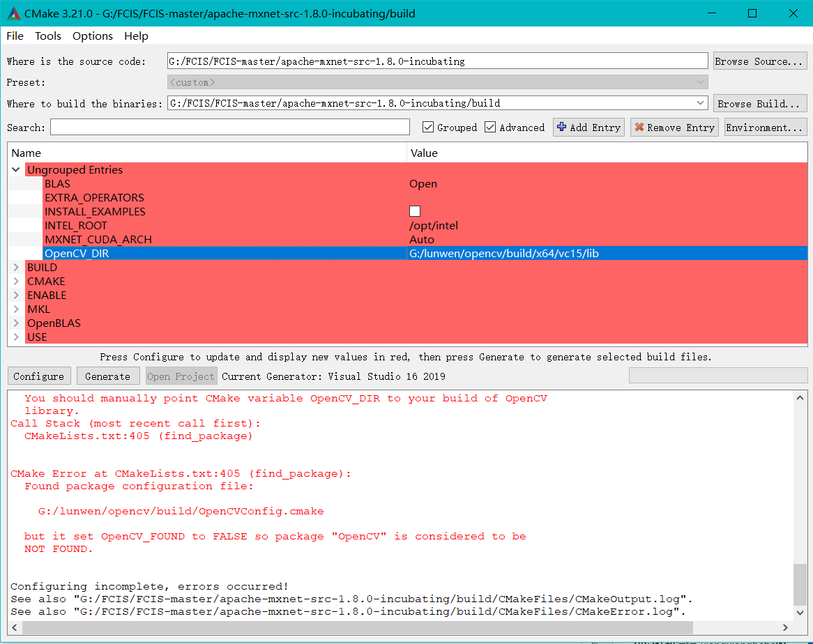This screenshot has width=813, height=644.
Task: Click the output log scroll right arrow
Action: click(785, 627)
